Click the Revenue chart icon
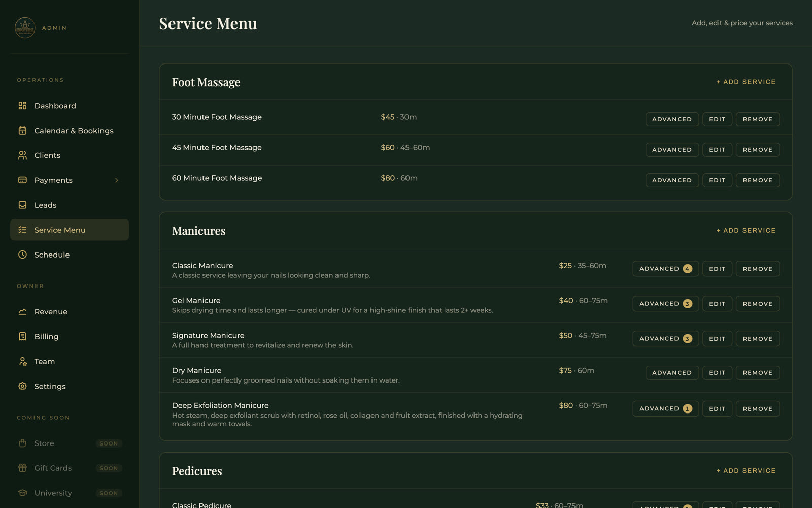 22,312
